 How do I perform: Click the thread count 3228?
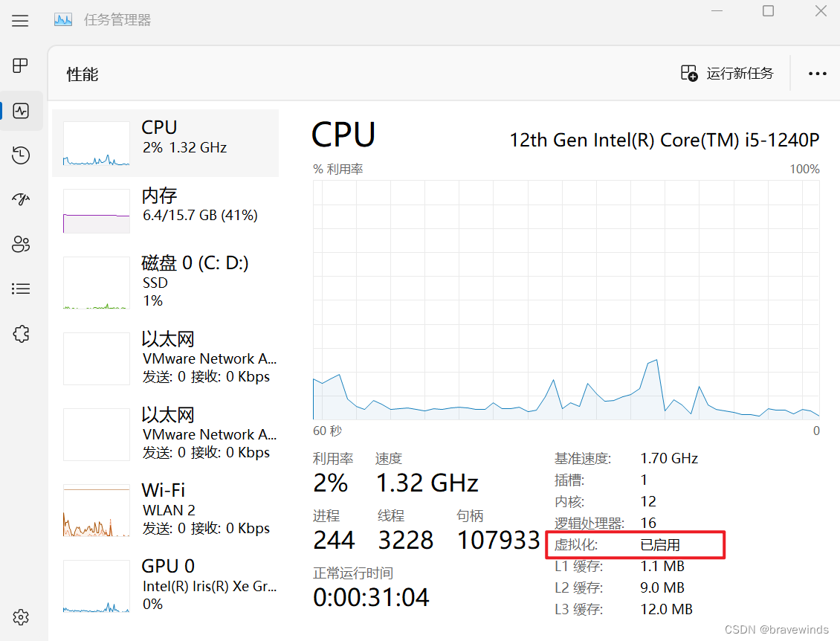pyautogui.click(x=406, y=541)
